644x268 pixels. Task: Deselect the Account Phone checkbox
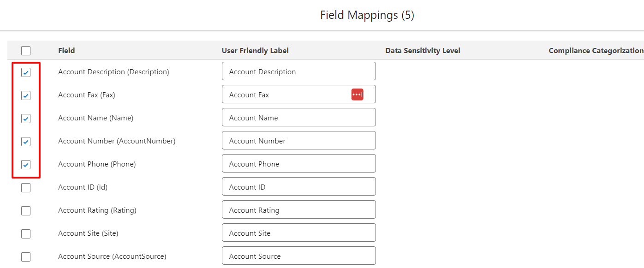26,165
